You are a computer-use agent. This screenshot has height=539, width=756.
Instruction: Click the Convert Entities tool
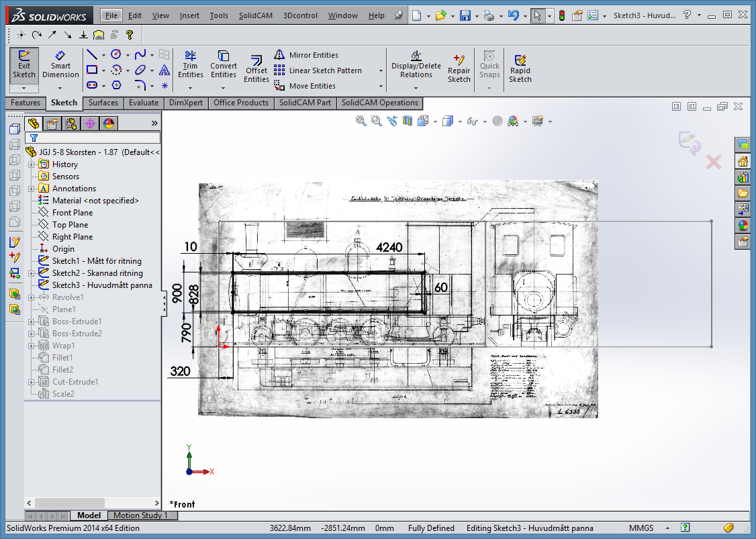pyautogui.click(x=223, y=64)
